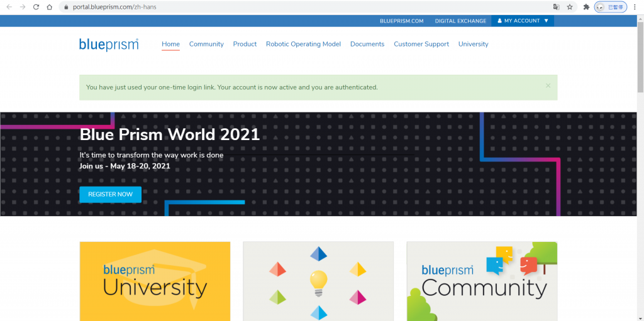Open the University menu item

click(473, 44)
